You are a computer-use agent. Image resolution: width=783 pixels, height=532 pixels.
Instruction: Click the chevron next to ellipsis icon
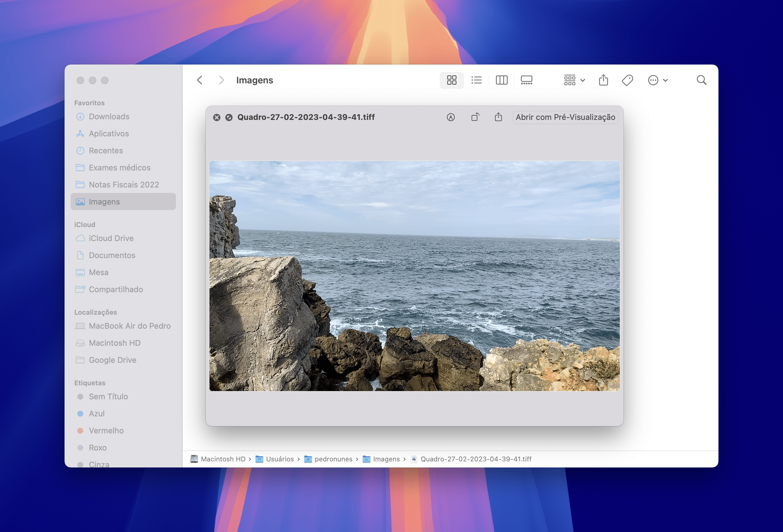pyautogui.click(x=665, y=80)
